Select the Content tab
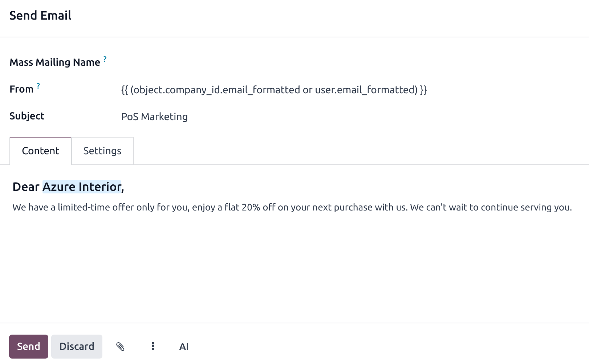The width and height of the screenshot is (589, 364). (x=40, y=150)
